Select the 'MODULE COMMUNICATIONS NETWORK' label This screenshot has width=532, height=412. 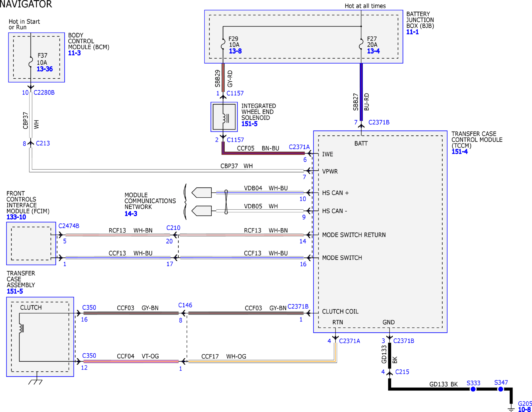[150, 201]
